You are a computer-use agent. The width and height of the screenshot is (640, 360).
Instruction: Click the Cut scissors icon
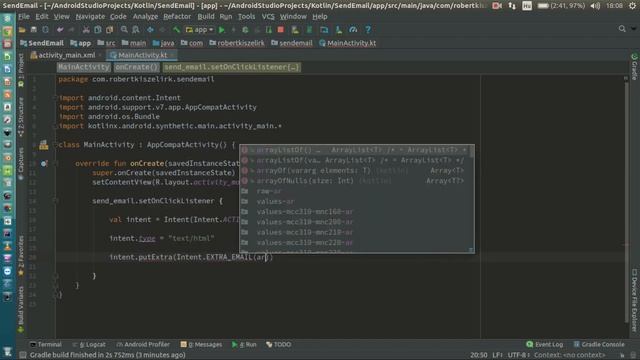click(x=86, y=30)
